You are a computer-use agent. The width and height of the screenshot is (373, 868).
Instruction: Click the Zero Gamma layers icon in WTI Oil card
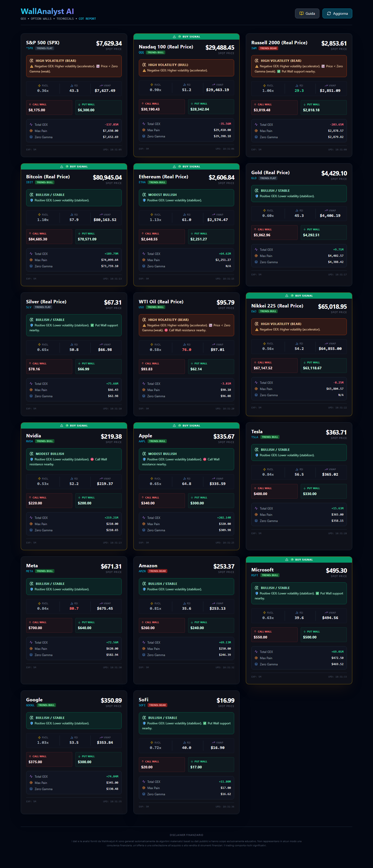[144, 396]
